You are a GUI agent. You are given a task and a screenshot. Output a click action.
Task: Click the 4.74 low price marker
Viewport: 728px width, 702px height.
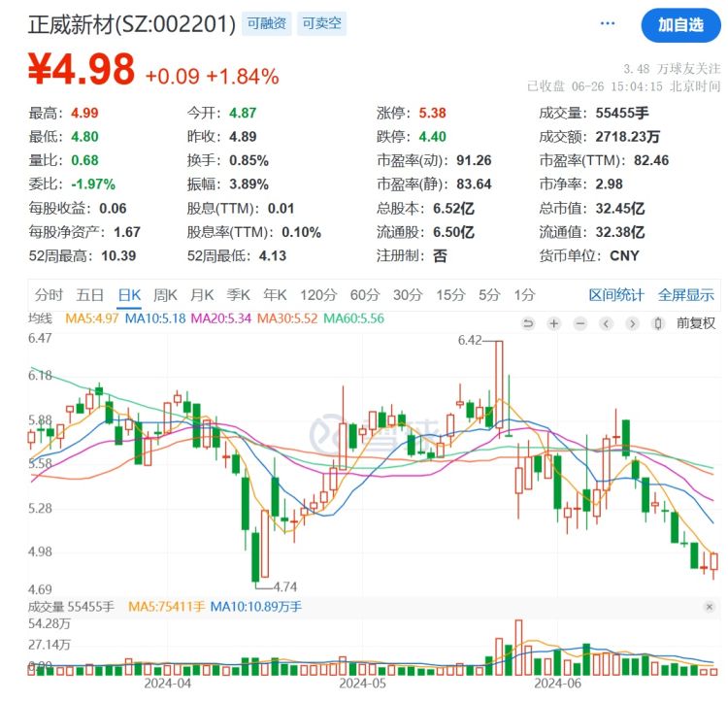point(285,586)
